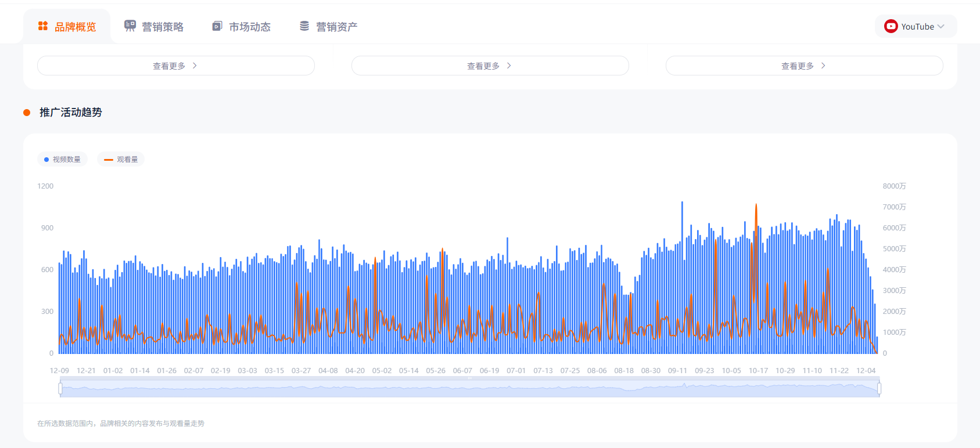Click the 营销策略 presentation icon
Image resolution: width=980 pixels, height=448 pixels.
pyautogui.click(x=130, y=26)
